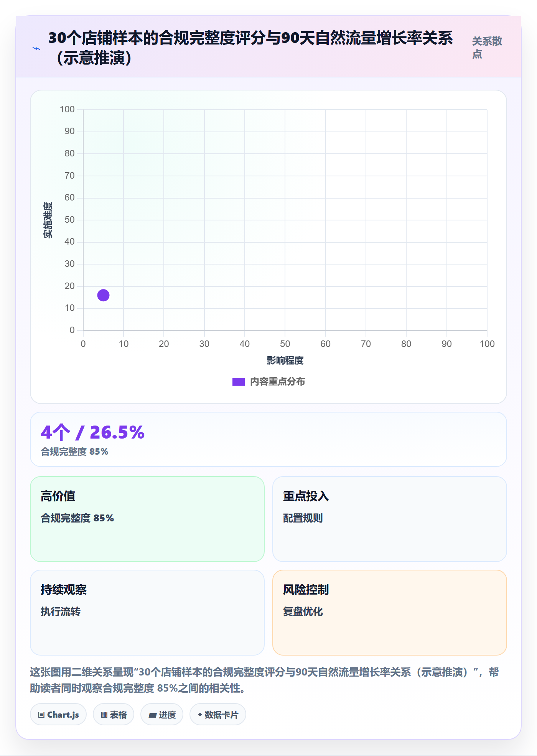537x756 pixels.
Task: Click the 配置规则 text in 重点投入 card
Action: click(x=303, y=518)
